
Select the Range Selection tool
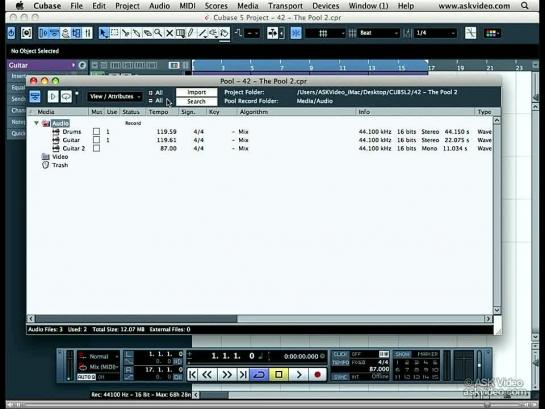[x=114, y=33]
